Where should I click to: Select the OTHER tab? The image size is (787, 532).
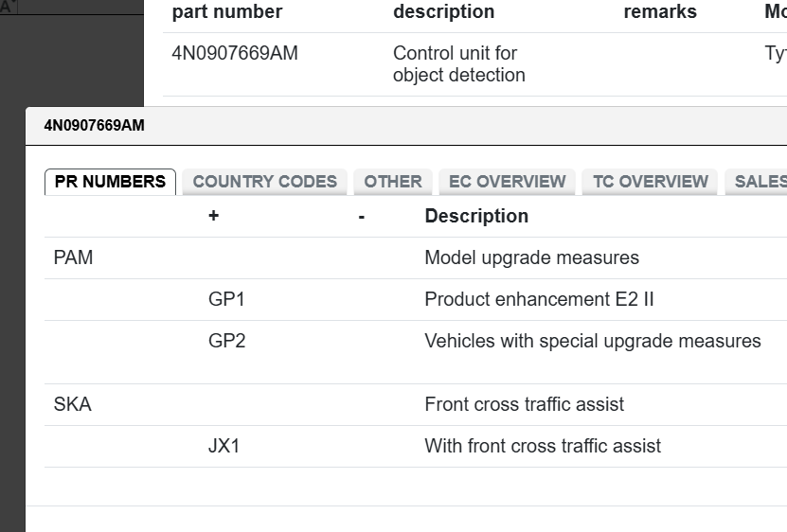coord(393,182)
